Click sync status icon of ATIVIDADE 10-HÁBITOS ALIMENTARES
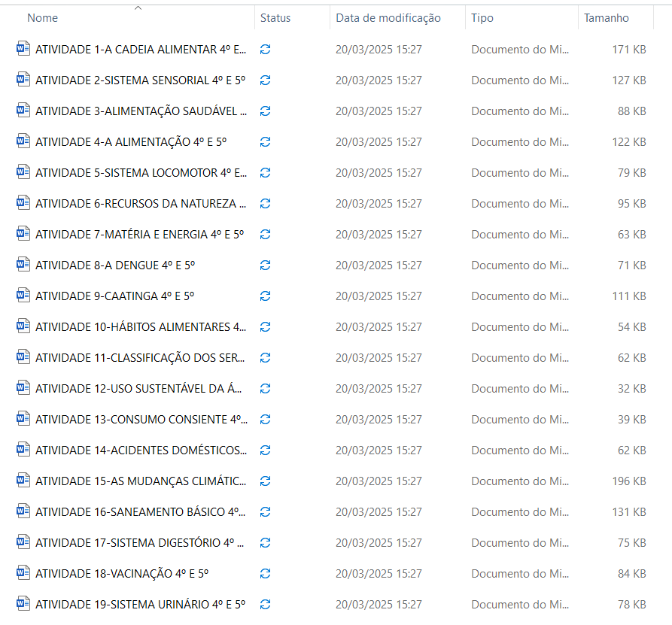 point(266,327)
